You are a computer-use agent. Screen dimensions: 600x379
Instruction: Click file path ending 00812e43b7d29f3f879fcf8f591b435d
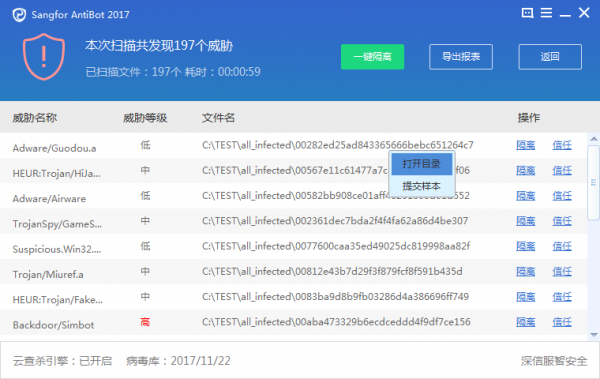332,271
